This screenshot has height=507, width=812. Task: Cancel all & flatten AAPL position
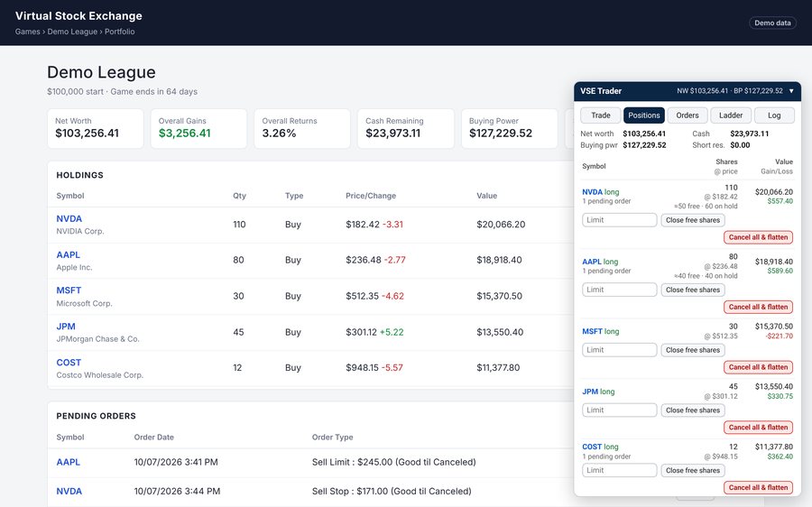pos(758,307)
